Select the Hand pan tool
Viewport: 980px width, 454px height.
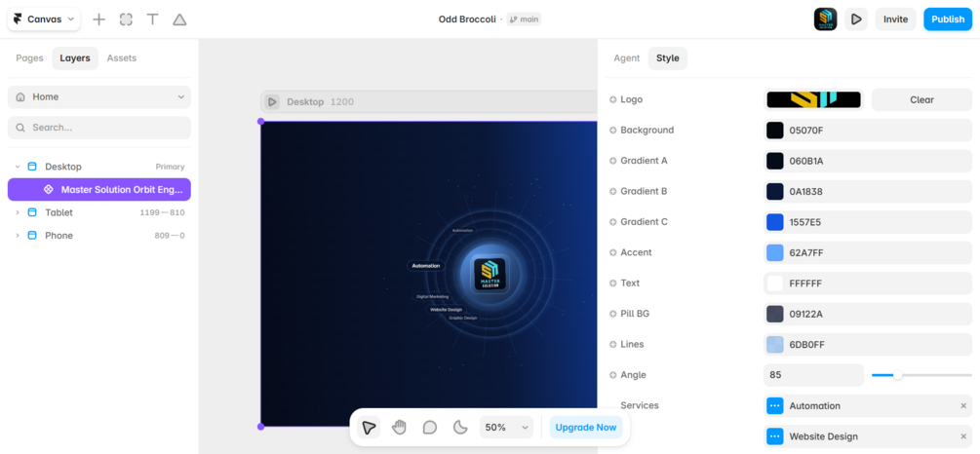[x=399, y=427]
